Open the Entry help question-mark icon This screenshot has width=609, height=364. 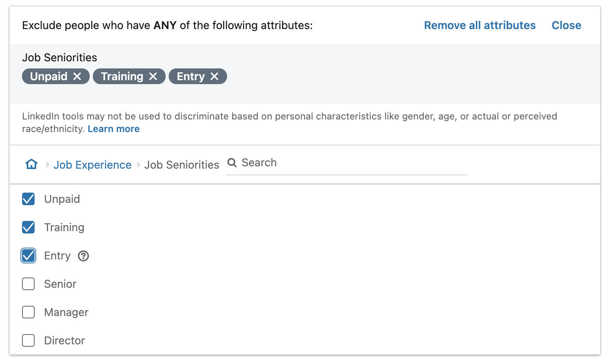tap(83, 256)
